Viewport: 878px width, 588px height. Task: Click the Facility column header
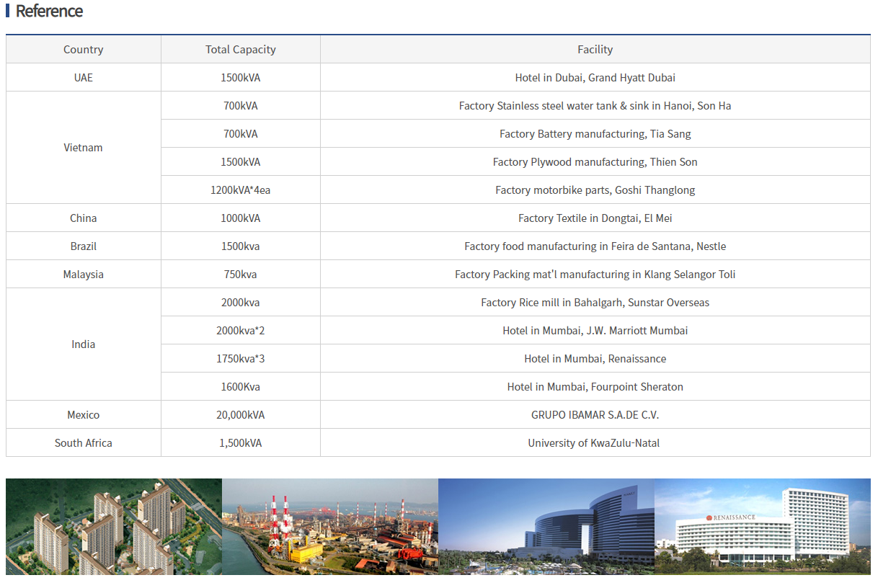point(595,50)
